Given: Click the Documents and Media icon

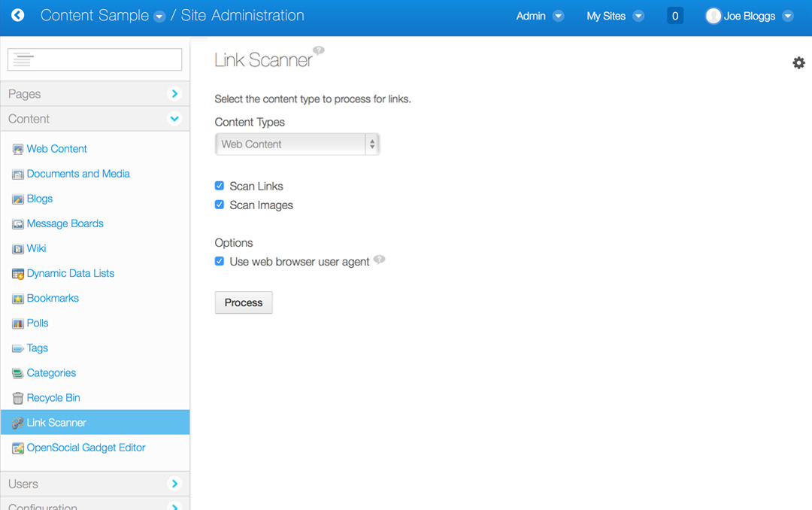Looking at the screenshot, I should point(17,175).
